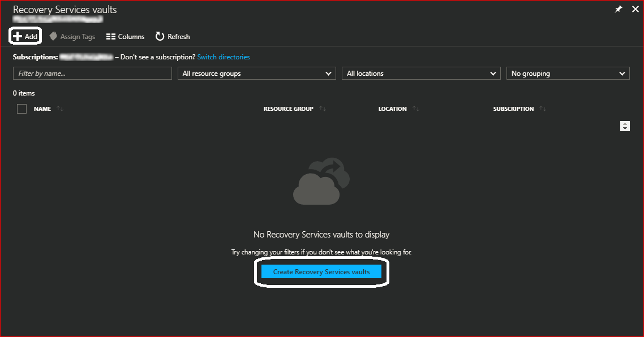This screenshot has height=337, width=644.
Task: Sort by the RESOURCE GROUP column header
Action: pos(288,109)
